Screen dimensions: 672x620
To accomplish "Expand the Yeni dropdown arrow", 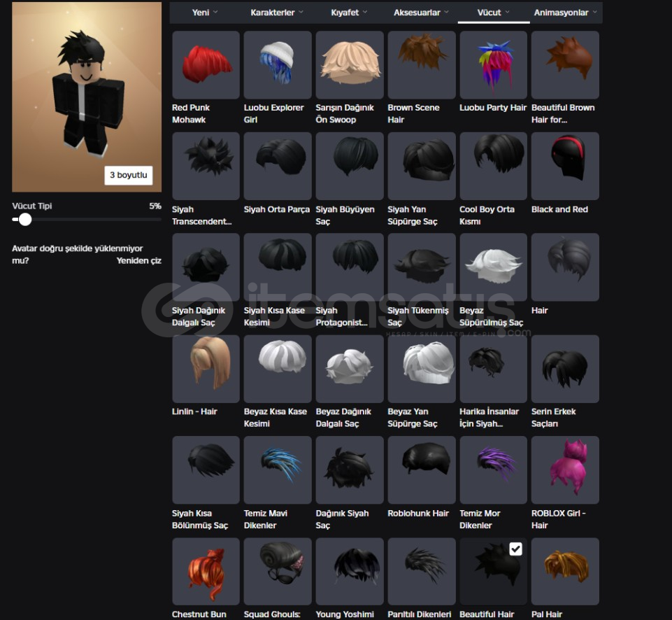I will (215, 12).
